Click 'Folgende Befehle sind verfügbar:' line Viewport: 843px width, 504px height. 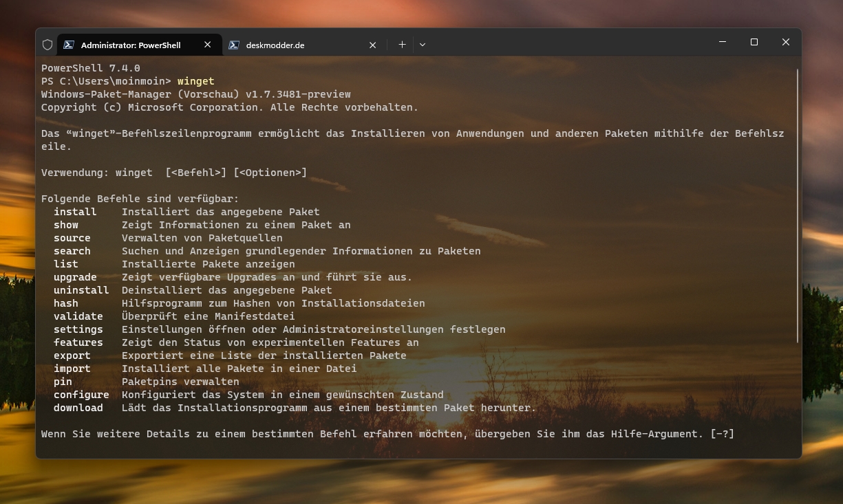[140, 199]
